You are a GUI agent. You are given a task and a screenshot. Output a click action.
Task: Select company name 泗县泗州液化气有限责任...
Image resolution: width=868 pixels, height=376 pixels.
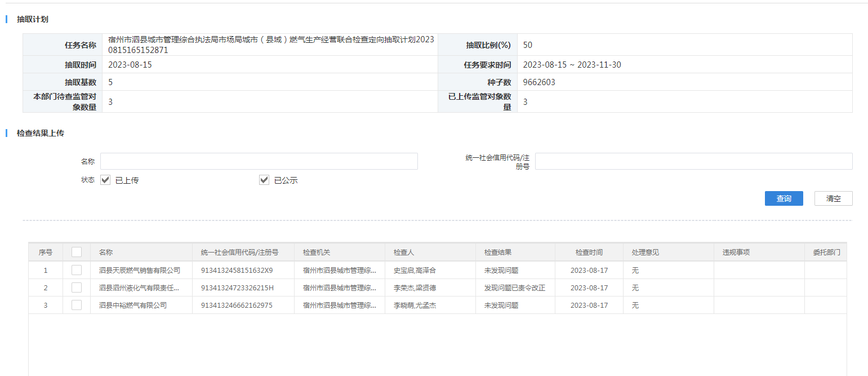click(x=139, y=288)
